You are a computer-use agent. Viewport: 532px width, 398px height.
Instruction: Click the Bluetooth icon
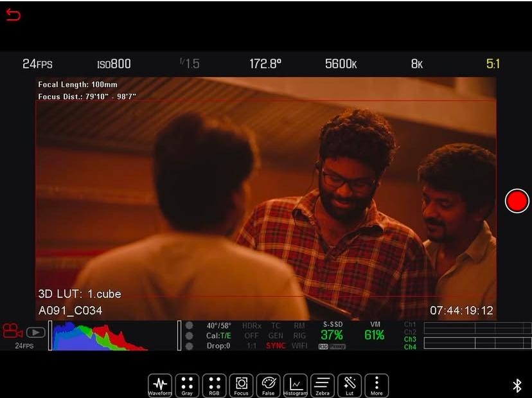tap(517, 385)
